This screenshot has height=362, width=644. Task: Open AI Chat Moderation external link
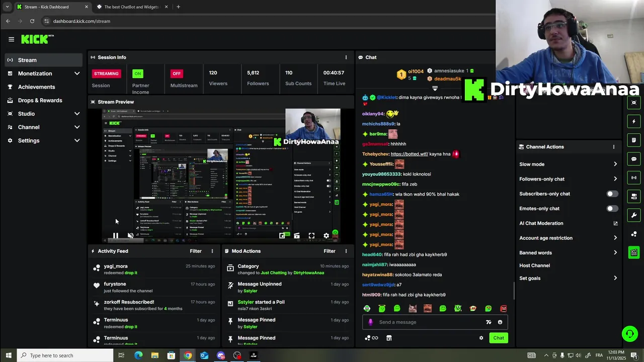click(x=615, y=223)
